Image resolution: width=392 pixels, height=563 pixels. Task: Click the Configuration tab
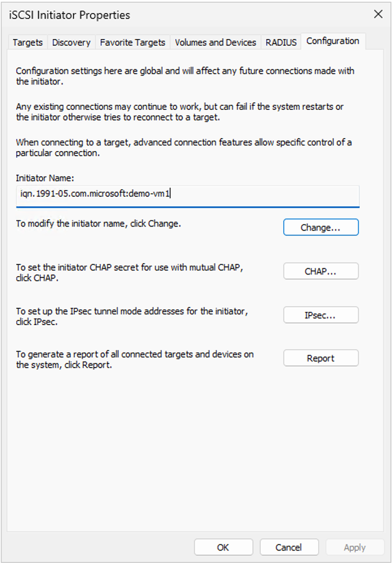click(332, 41)
